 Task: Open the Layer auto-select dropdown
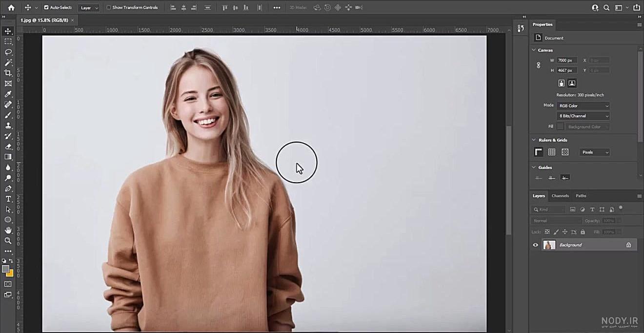tap(89, 8)
